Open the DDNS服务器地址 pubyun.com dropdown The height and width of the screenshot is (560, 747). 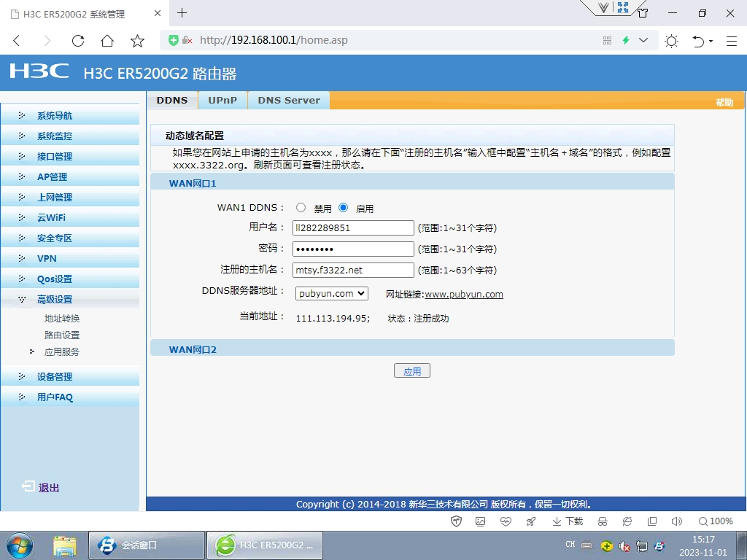(332, 293)
